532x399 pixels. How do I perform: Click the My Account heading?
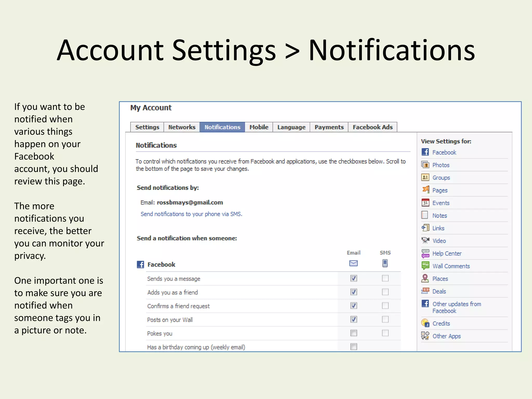tap(151, 108)
